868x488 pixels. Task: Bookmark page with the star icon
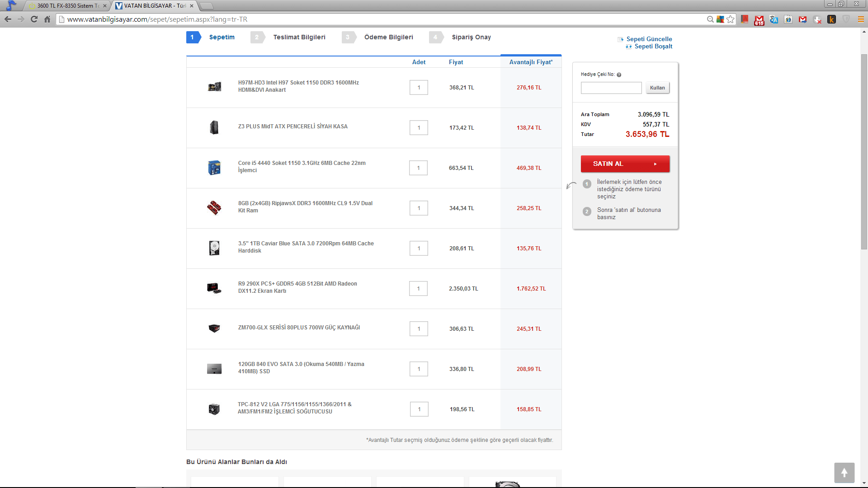(x=731, y=19)
